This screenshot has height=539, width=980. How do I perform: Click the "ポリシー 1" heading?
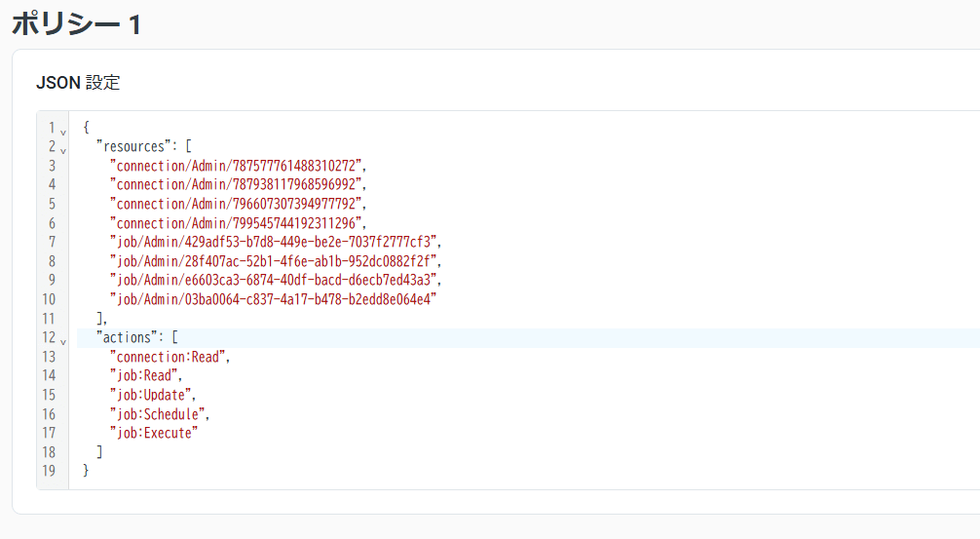click(x=76, y=24)
